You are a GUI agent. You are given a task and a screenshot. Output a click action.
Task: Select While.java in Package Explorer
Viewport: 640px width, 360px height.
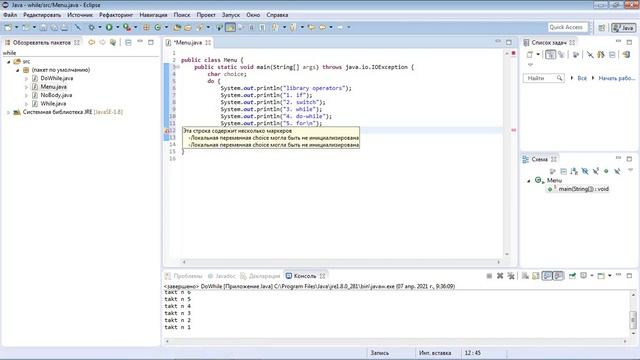[53, 104]
